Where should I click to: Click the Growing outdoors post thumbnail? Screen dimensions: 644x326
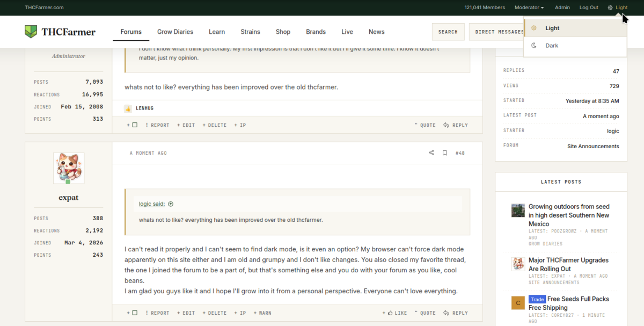[x=518, y=210]
